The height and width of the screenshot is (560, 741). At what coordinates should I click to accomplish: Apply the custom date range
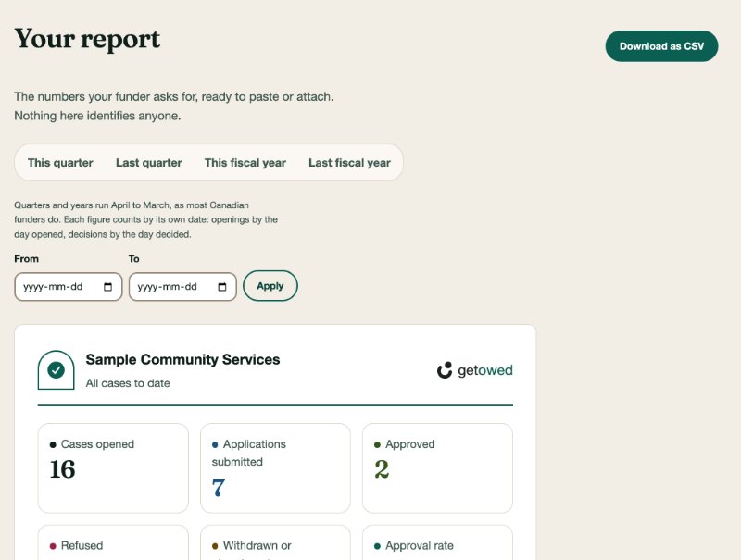pos(270,286)
